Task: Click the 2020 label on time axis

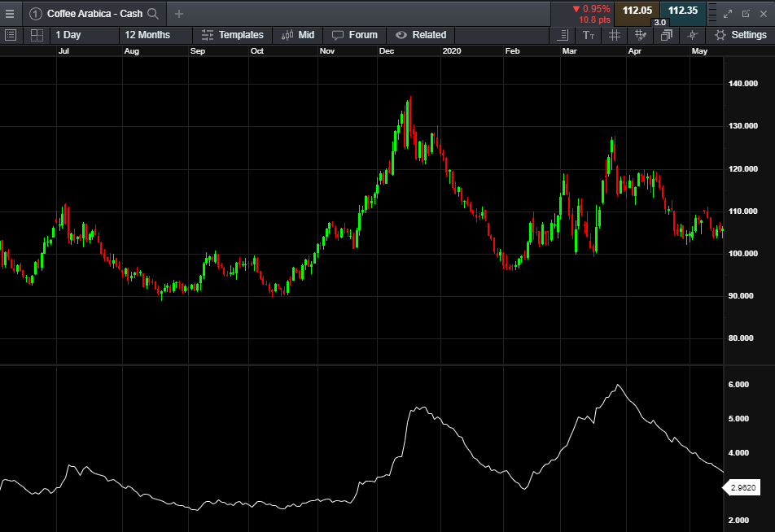Action: click(x=452, y=51)
